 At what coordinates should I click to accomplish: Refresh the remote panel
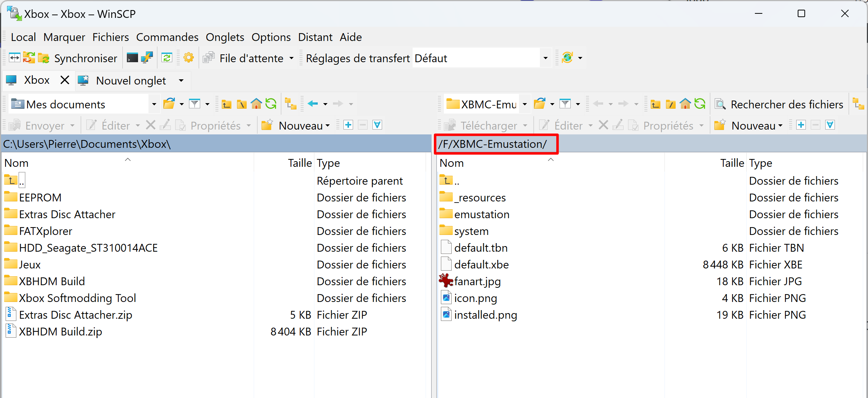[x=700, y=104]
